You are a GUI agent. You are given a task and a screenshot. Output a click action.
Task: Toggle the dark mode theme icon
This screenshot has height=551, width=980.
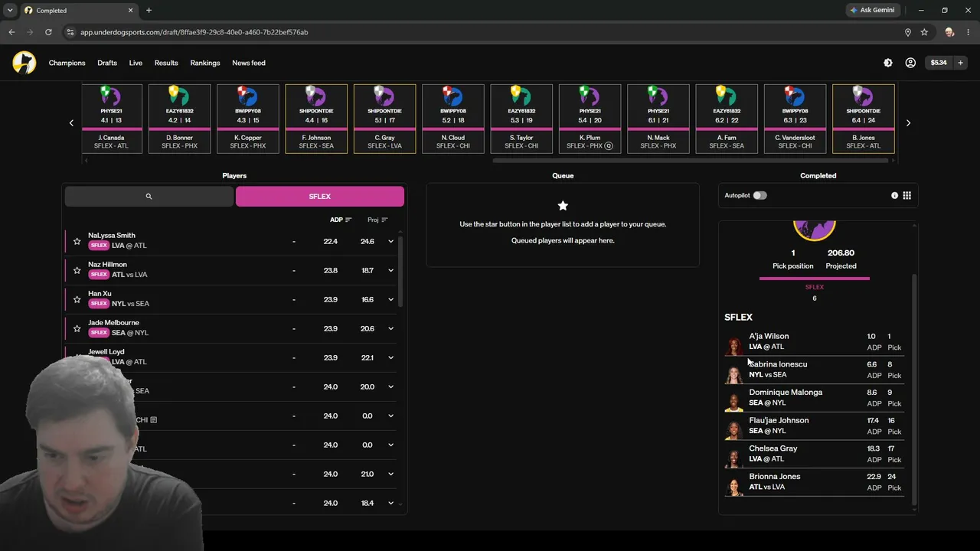pos(888,63)
